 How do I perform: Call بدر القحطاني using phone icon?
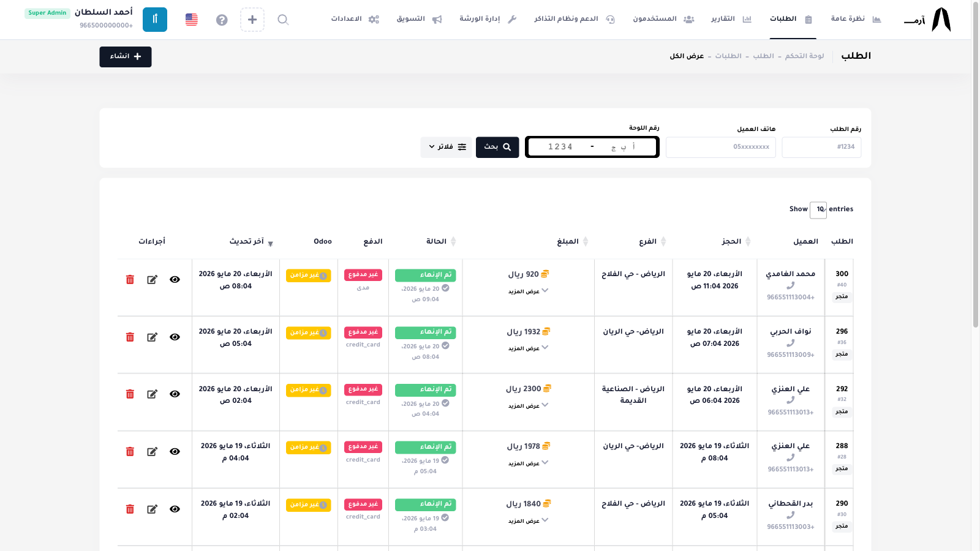coord(791,515)
